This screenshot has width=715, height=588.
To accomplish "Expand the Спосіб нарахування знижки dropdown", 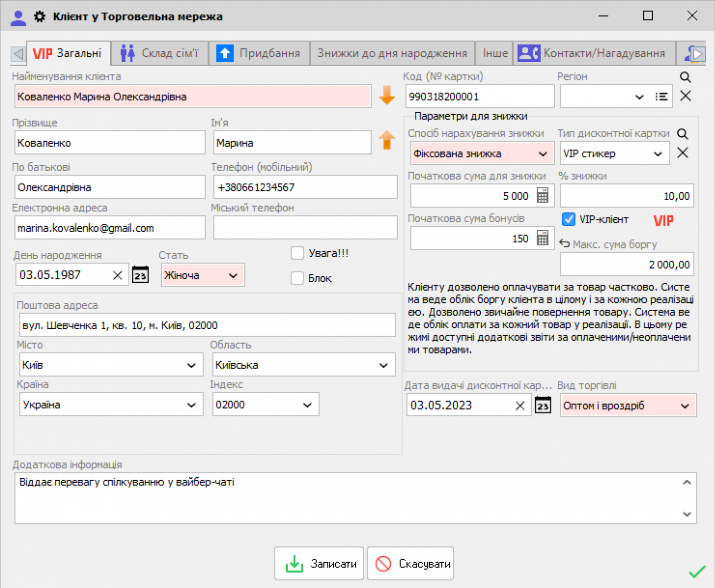I will (542, 153).
